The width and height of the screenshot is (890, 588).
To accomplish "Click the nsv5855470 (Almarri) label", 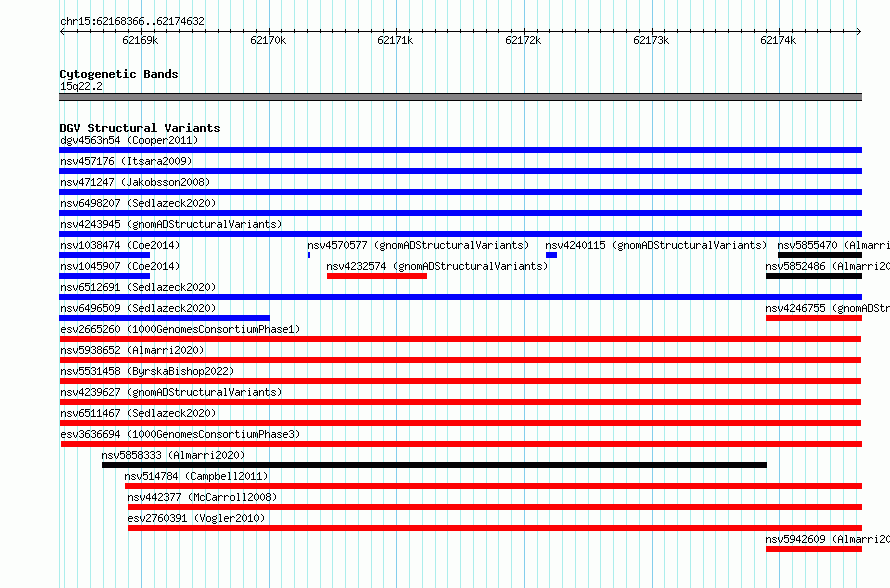I will [833, 245].
